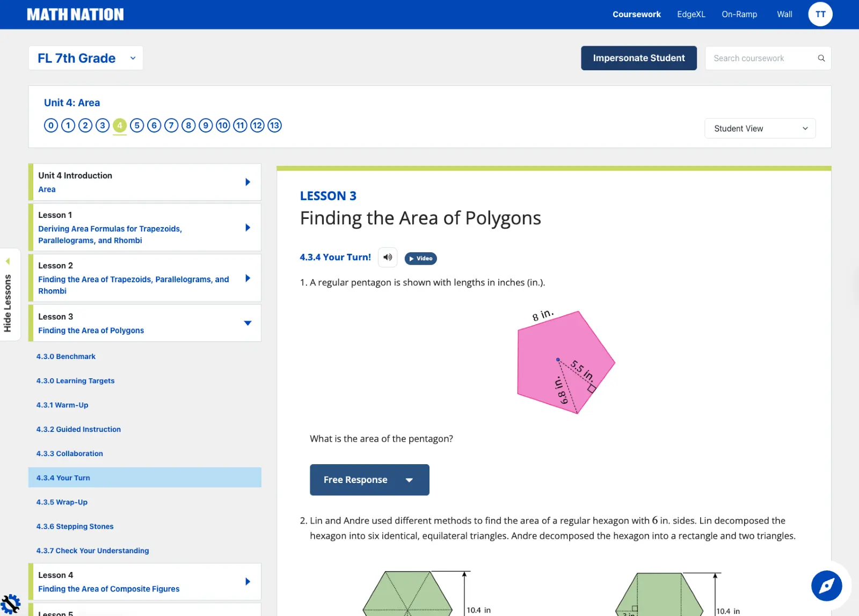Click the Impersonate Student button
The image size is (859, 616).
(x=638, y=58)
